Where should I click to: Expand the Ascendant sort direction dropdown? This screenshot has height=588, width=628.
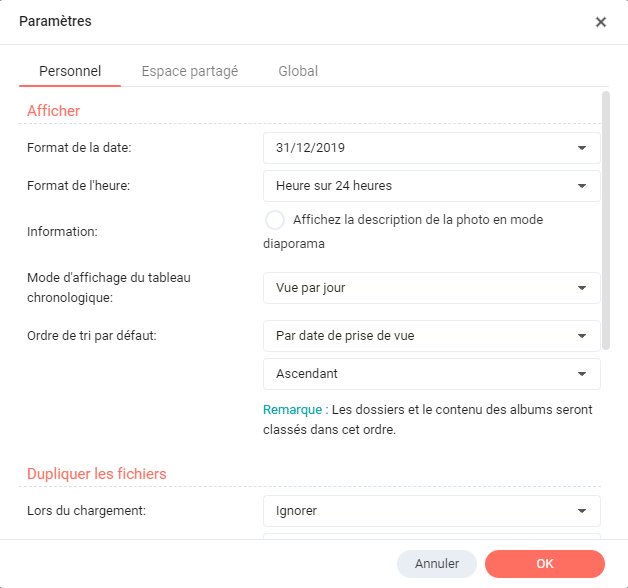tap(420, 374)
